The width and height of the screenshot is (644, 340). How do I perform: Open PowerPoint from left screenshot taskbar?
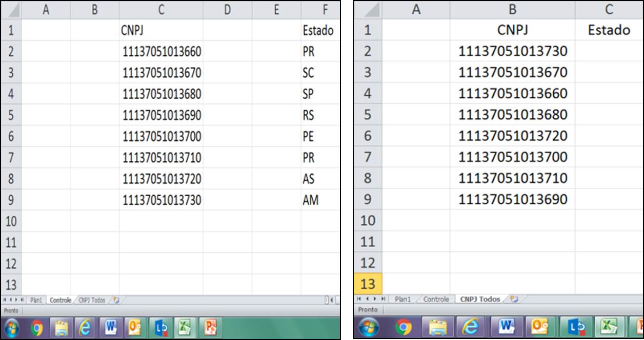coord(210,328)
